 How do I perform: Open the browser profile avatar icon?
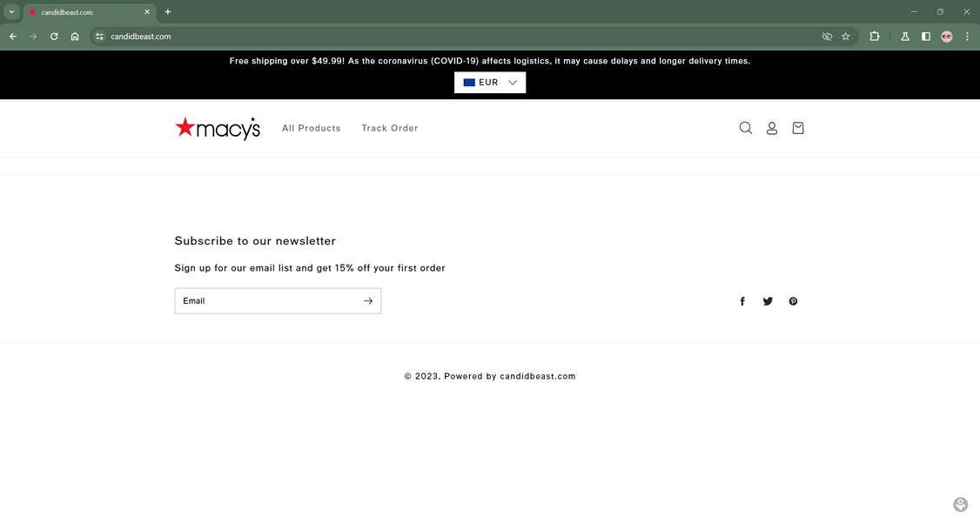(945, 36)
